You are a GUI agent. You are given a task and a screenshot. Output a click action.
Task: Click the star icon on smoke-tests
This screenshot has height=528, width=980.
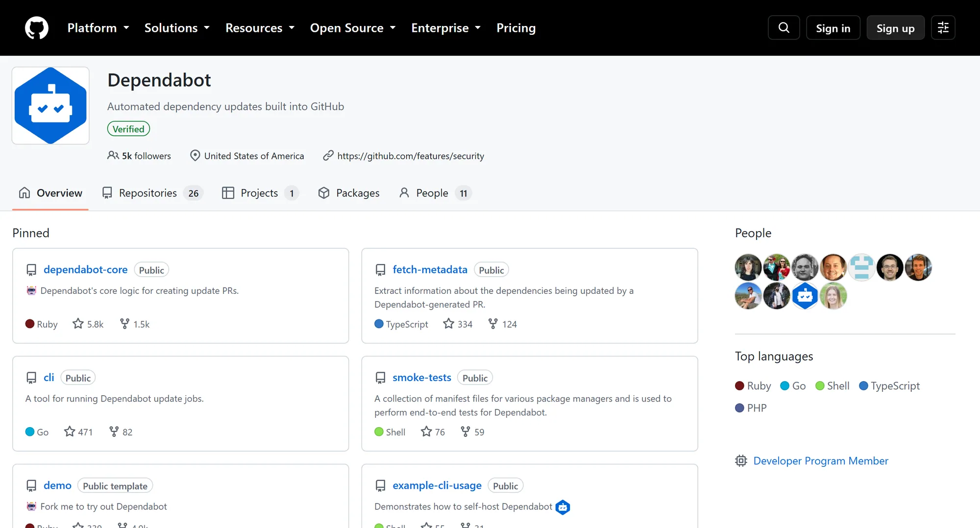click(426, 432)
